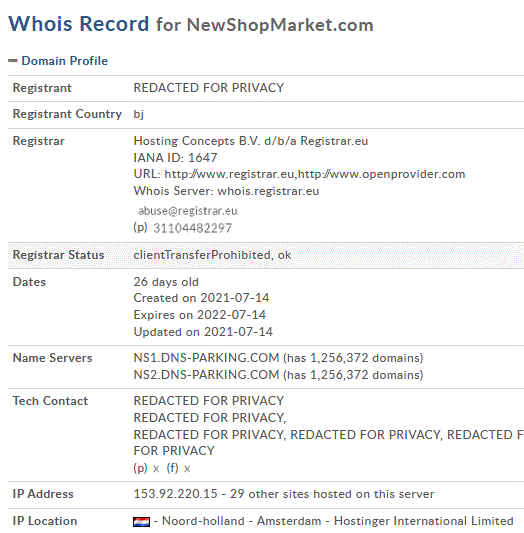Open NS2.DNS-PARKING.COM name server link
The height and width of the screenshot is (533, 524).
[x=206, y=375]
